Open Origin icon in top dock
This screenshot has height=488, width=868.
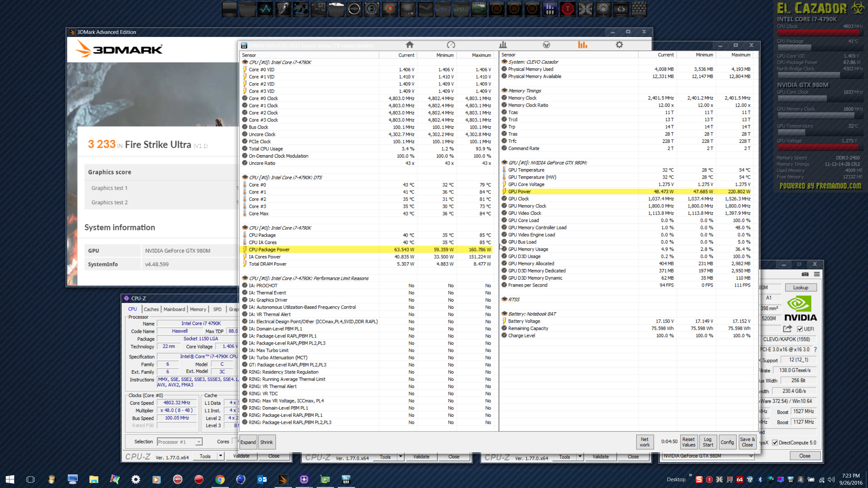point(390,9)
